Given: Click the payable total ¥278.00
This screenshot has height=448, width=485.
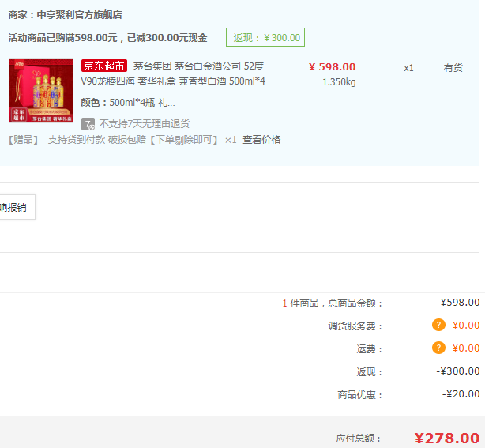Looking at the screenshot, I should [447, 438].
